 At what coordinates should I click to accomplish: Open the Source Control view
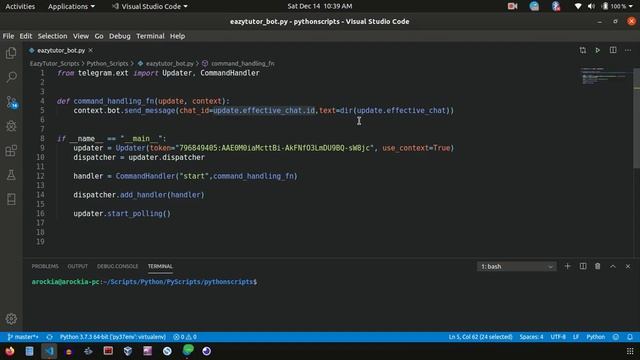11,102
